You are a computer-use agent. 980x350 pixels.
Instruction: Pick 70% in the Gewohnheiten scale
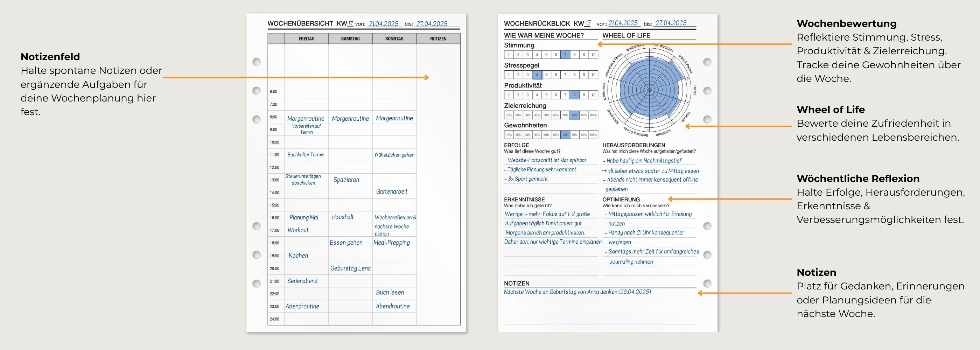565,135
